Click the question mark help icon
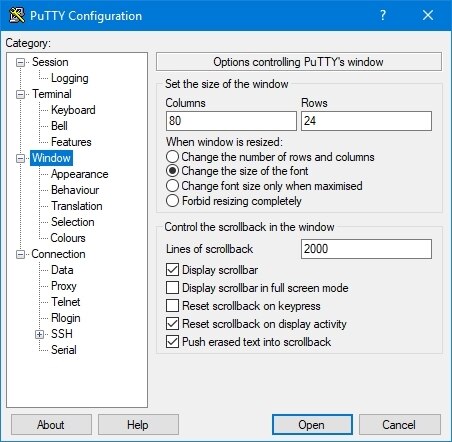Viewport: 452px width, 442px height. [383, 15]
